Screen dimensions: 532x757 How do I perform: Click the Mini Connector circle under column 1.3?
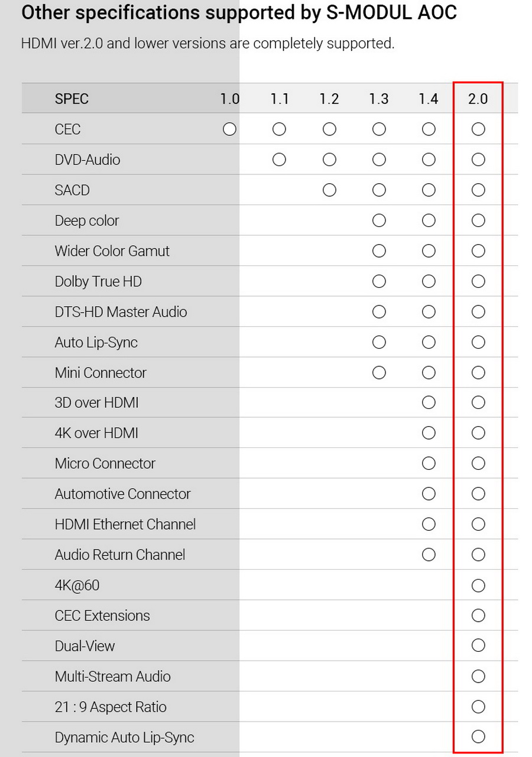point(379,372)
